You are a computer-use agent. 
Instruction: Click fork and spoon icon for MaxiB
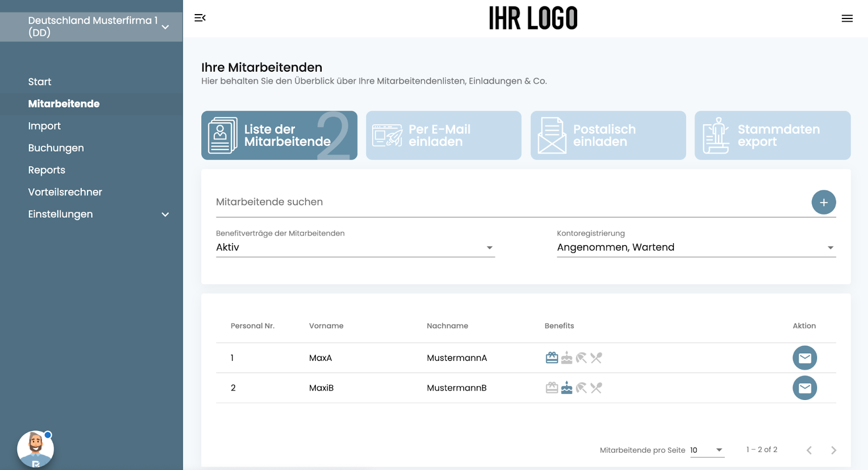pyautogui.click(x=596, y=388)
